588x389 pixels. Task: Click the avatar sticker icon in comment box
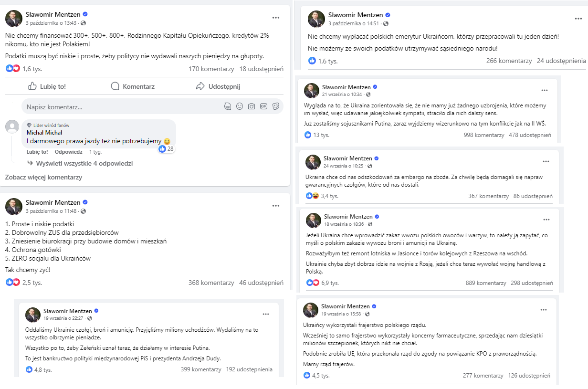click(228, 106)
